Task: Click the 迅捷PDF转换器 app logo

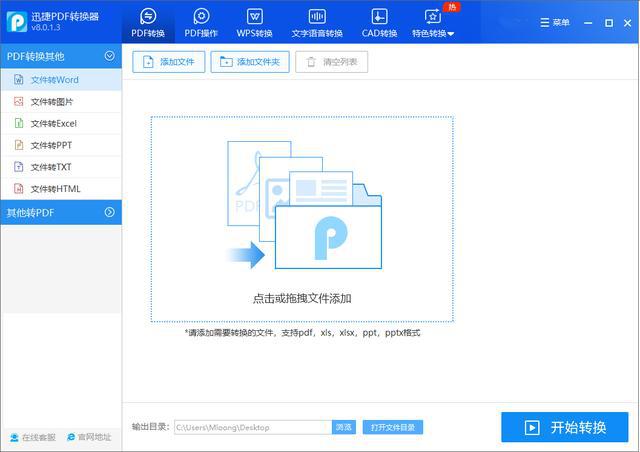Action: click(17, 22)
